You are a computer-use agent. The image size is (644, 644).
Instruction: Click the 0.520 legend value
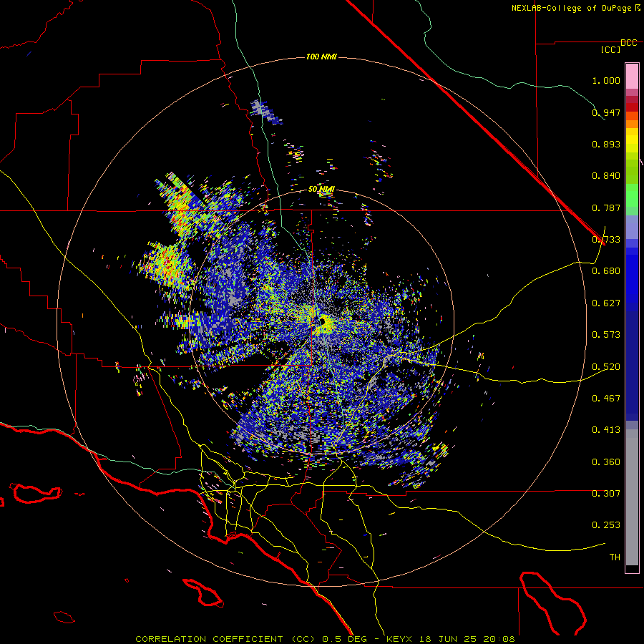[606, 367]
